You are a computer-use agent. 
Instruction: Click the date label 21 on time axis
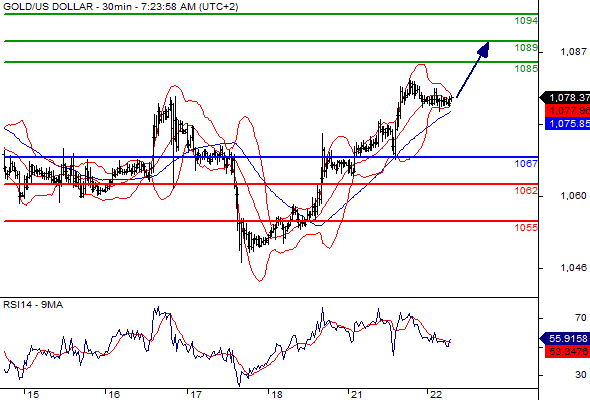coord(356,395)
